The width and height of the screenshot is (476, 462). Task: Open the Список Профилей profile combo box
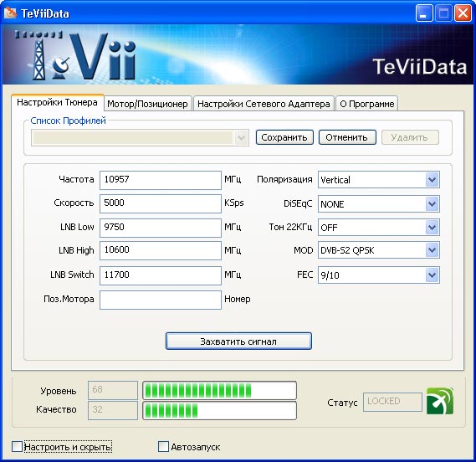point(140,138)
